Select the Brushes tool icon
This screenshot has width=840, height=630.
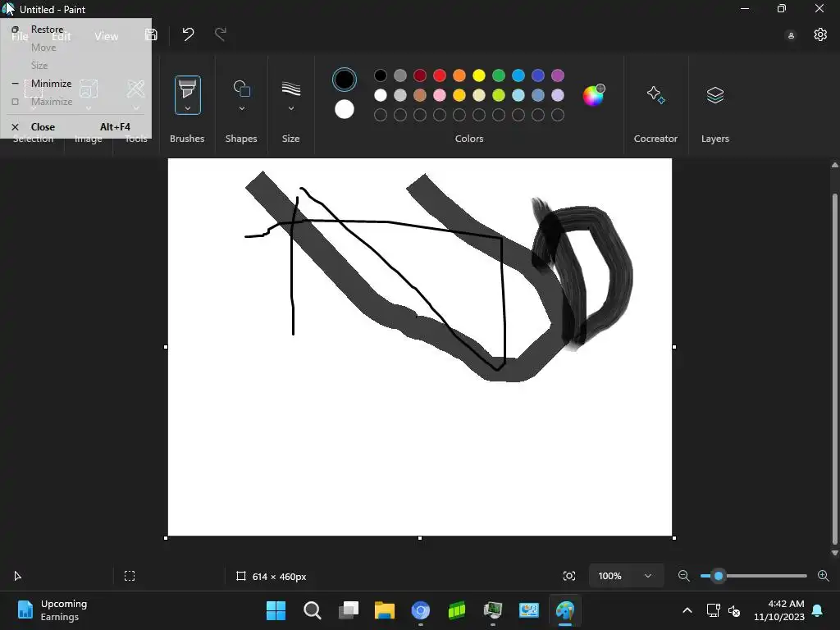click(x=188, y=89)
